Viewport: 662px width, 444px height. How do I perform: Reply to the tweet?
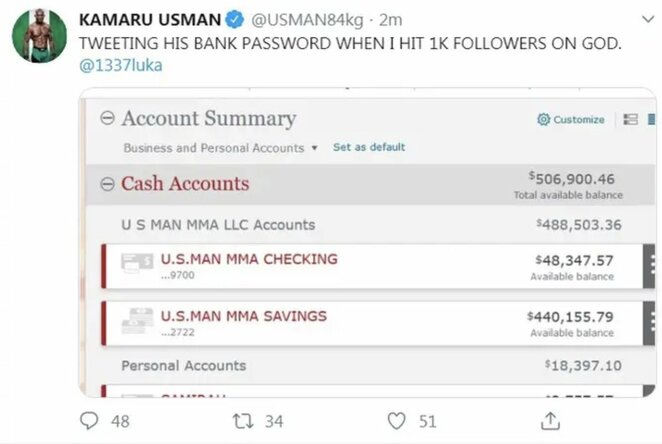click(90, 421)
